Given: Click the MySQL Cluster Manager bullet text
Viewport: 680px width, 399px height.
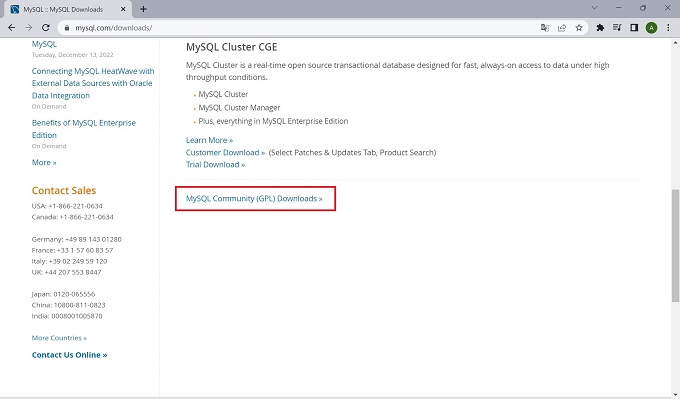Looking at the screenshot, I should click(x=239, y=108).
